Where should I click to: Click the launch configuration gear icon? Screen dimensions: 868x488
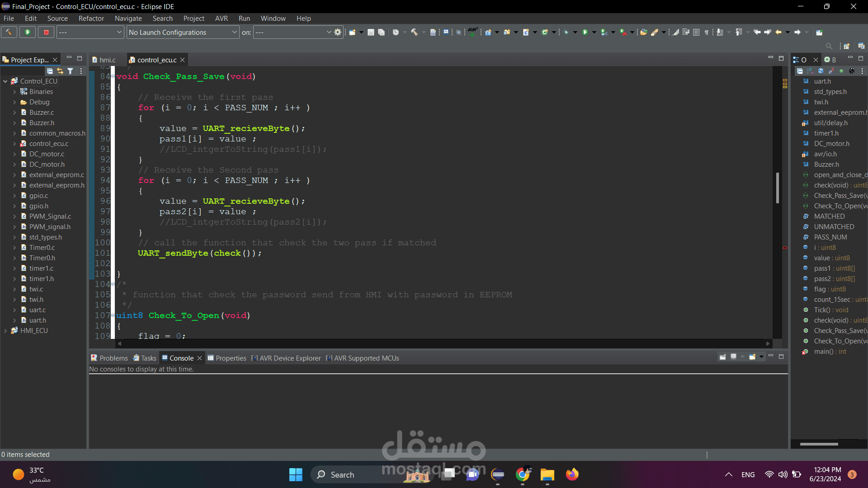(338, 32)
